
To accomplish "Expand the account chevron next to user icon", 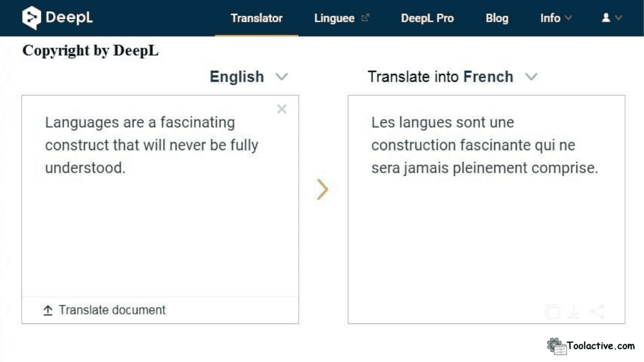I will [x=618, y=18].
